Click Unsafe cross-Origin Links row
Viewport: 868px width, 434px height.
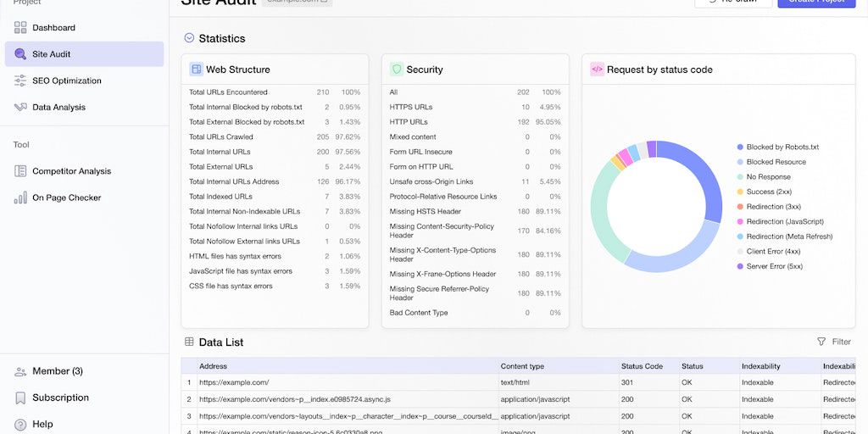click(x=475, y=182)
